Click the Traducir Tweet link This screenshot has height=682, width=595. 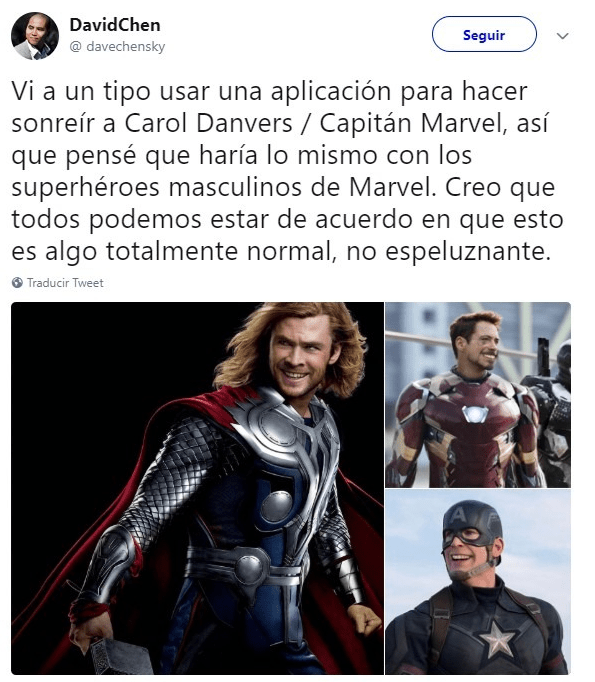65,283
